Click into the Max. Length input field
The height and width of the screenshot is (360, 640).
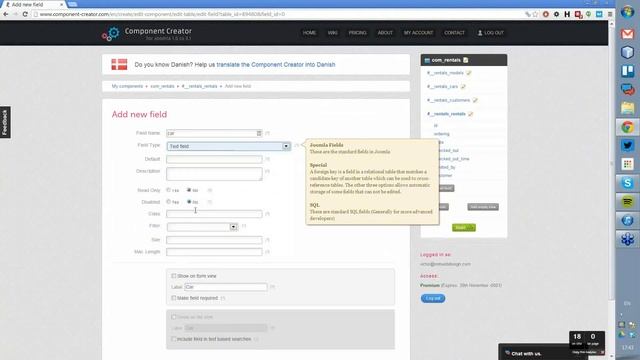click(214, 252)
